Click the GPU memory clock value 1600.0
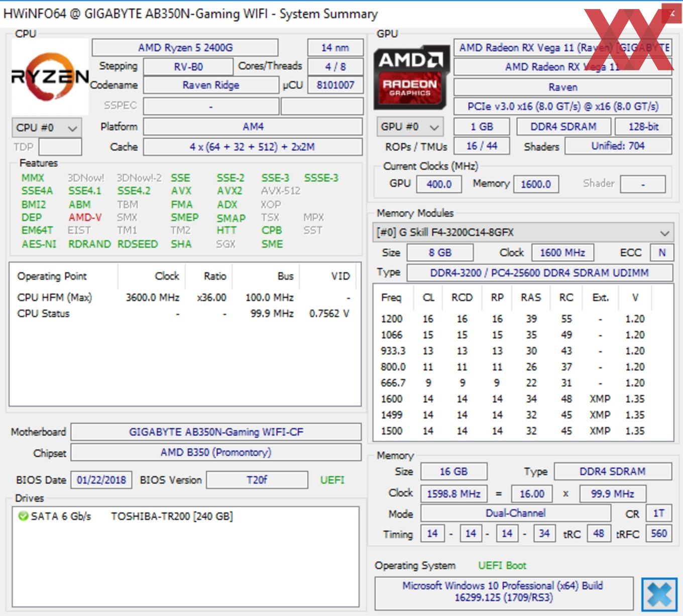683x616 pixels. 536,184
